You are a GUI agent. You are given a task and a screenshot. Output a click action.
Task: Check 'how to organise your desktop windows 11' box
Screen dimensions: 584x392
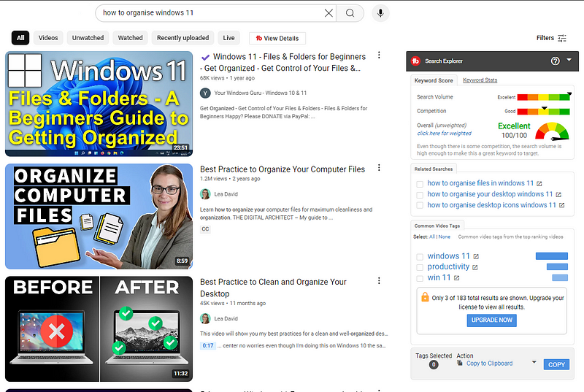pos(420,195)
